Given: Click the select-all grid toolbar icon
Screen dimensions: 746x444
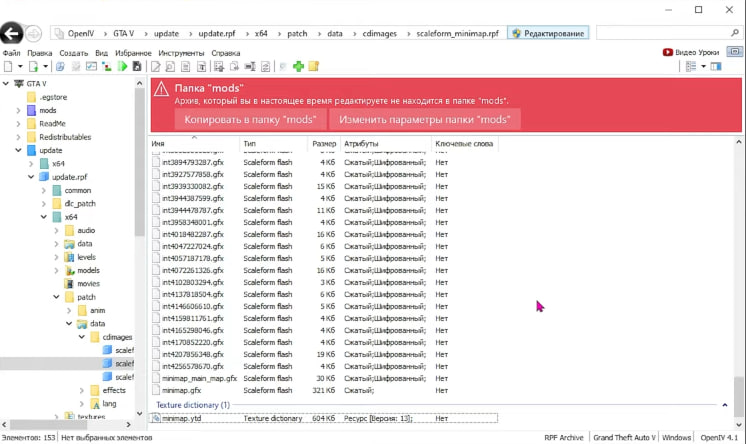Looking at the screenshot, I should pyautogui.click(x=219, y=67).
